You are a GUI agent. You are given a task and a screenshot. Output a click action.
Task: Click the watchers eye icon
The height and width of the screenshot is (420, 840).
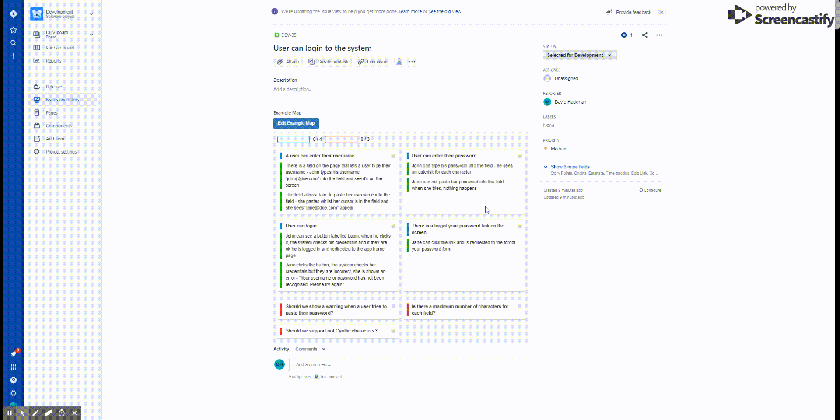click(623, 35)
